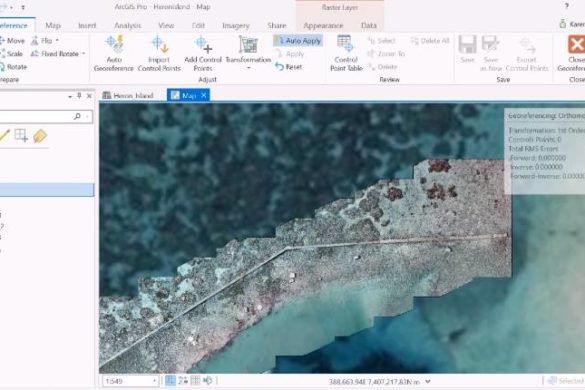Run the Auto Georeference tool
This screenshot has width=585, height=390.
pos(114,53)
